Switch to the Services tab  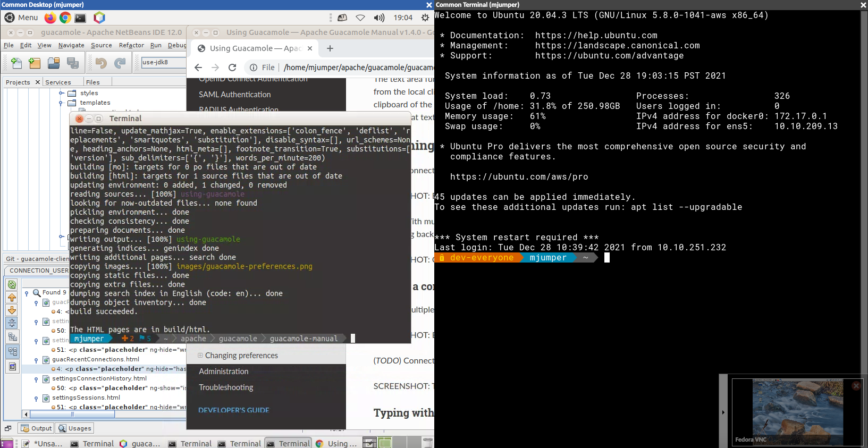pos(58,82)
